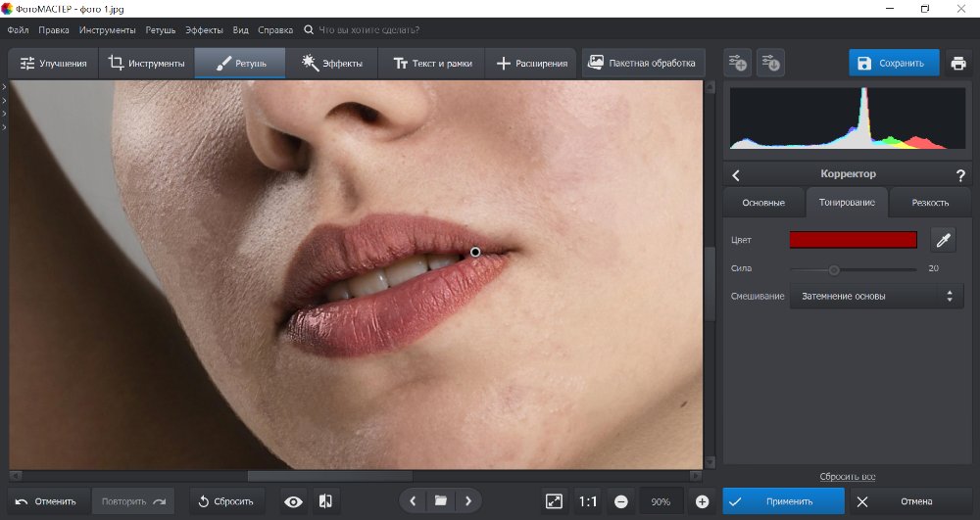Set the zoom to 1:1 scale
The image size is (980, 520).
pos(588,501)
